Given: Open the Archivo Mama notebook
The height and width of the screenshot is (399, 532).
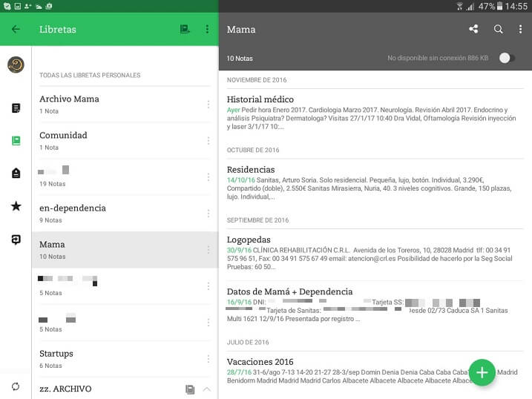Looking at the screenshot, I should (125, 105).
